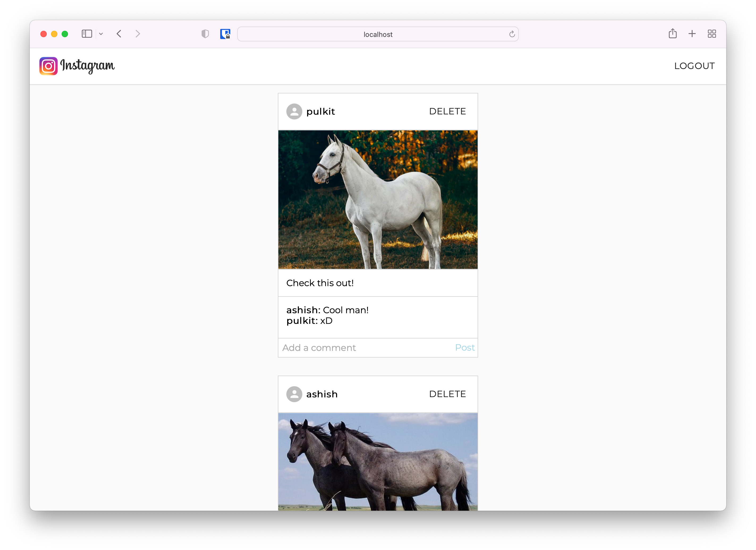756x550 pixels.
Task: Click the Post comment button
Action: tap(465, 347)
